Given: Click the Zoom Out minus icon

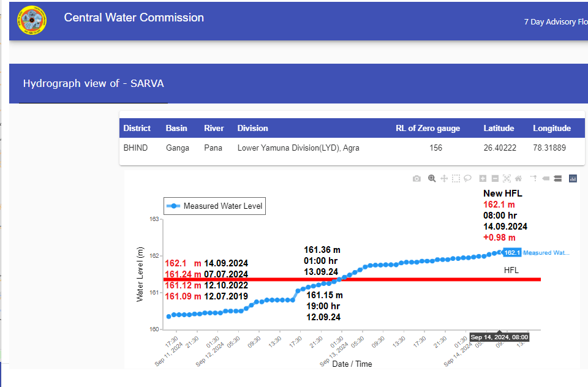Looking at the screenshot, I should pos(495,179).
